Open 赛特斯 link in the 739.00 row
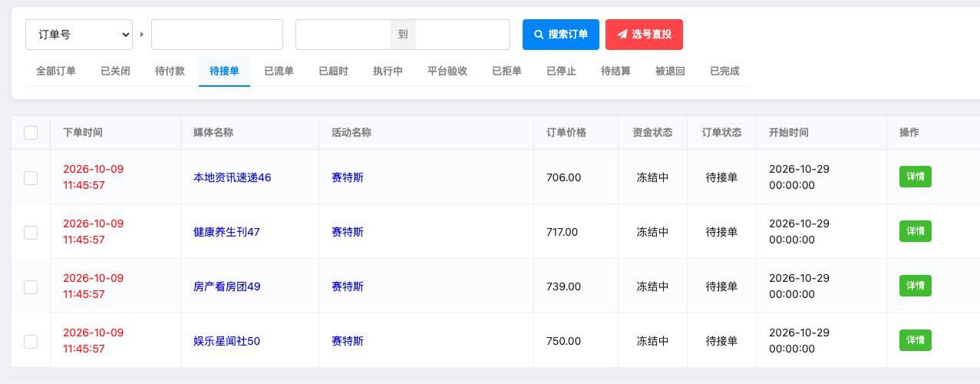The height and width of the screenshot is (384, 980). click(348, 286)
